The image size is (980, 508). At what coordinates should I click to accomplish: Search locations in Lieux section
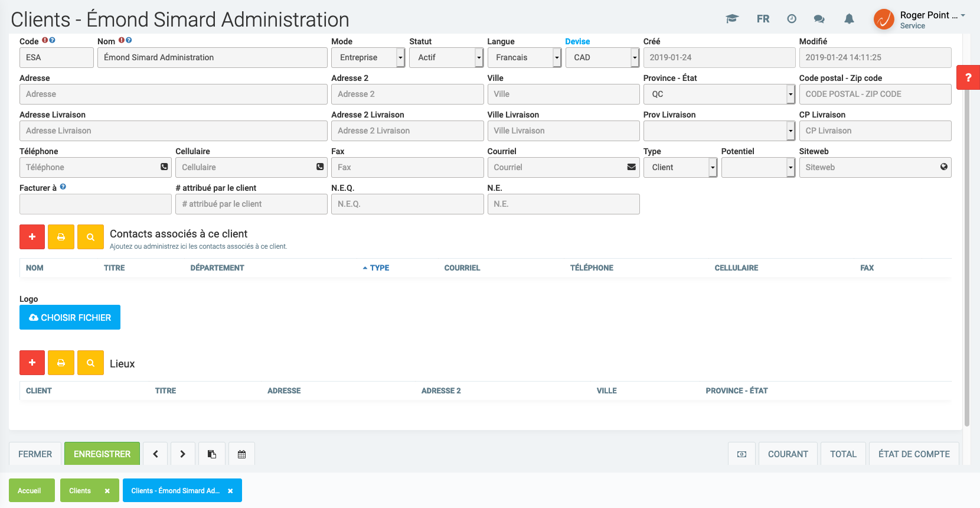point(90,363)
